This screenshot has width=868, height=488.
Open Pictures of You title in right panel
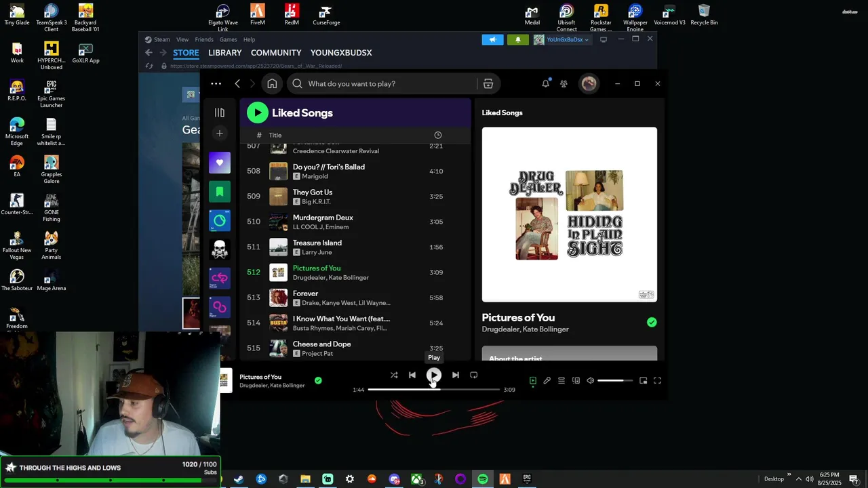(518, 317)
